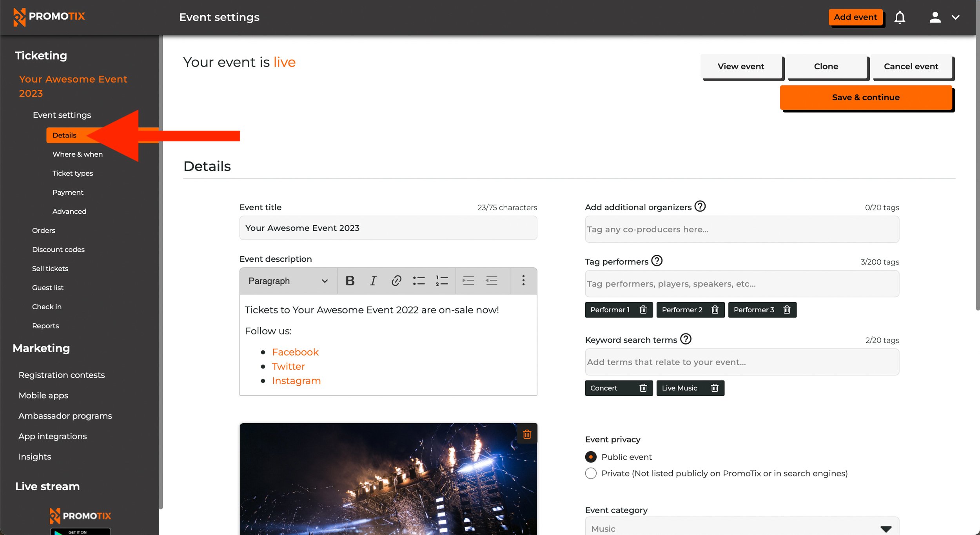
Task: Delete the Performer 2 tag
Action: [x=715, y=310]
